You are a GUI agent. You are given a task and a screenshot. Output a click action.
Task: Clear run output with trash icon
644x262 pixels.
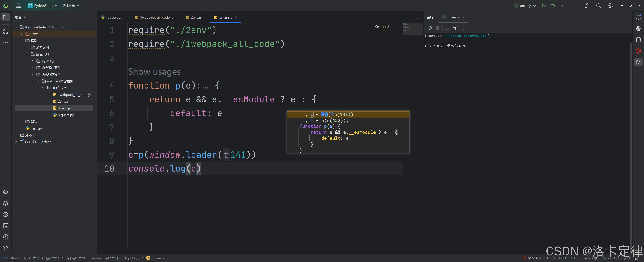pyautogui.click(x=454, y=28)
